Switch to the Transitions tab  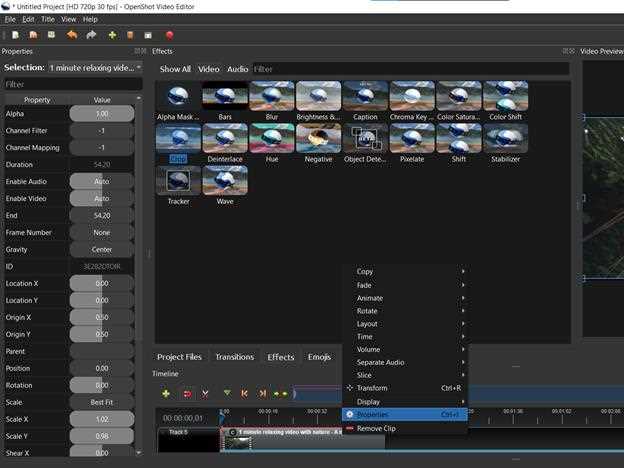pos(234,357)
